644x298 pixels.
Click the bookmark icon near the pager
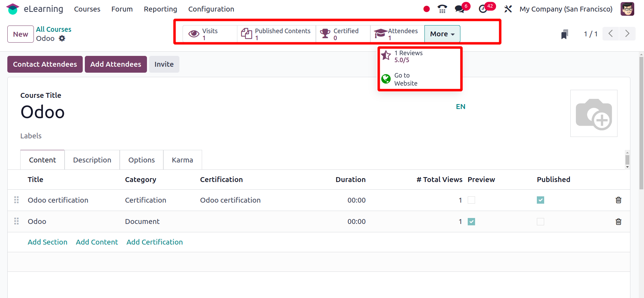564,34
